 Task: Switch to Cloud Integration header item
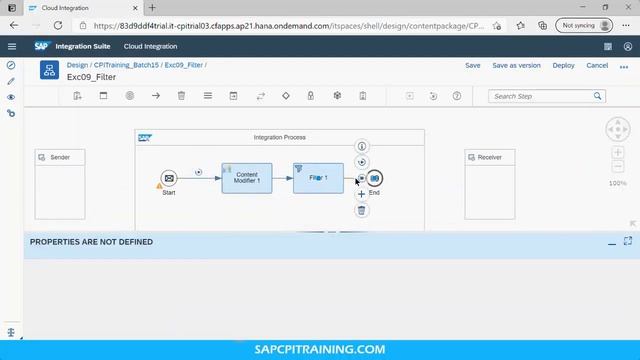tap(151, 47)
